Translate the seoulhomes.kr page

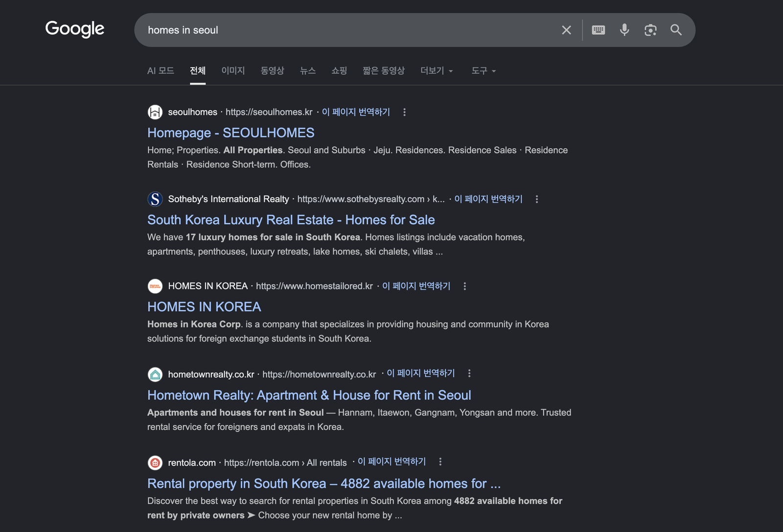coord(356,112)
